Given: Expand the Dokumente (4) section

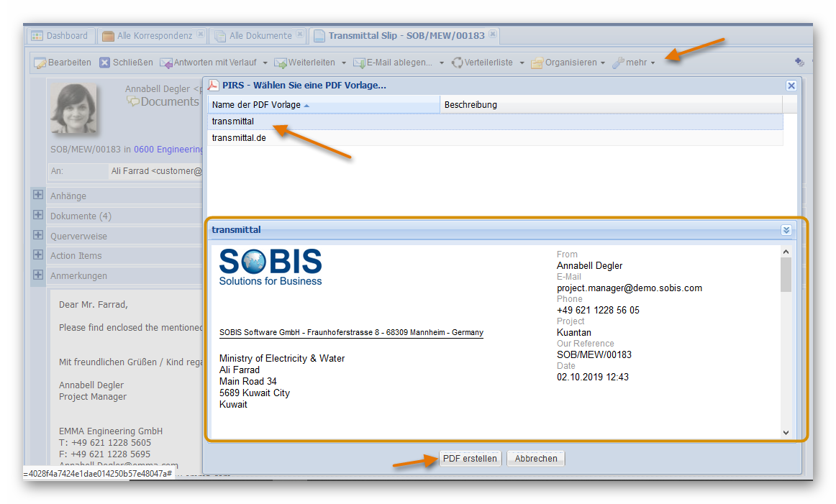Looking at the screenshot, I should 38,215.
